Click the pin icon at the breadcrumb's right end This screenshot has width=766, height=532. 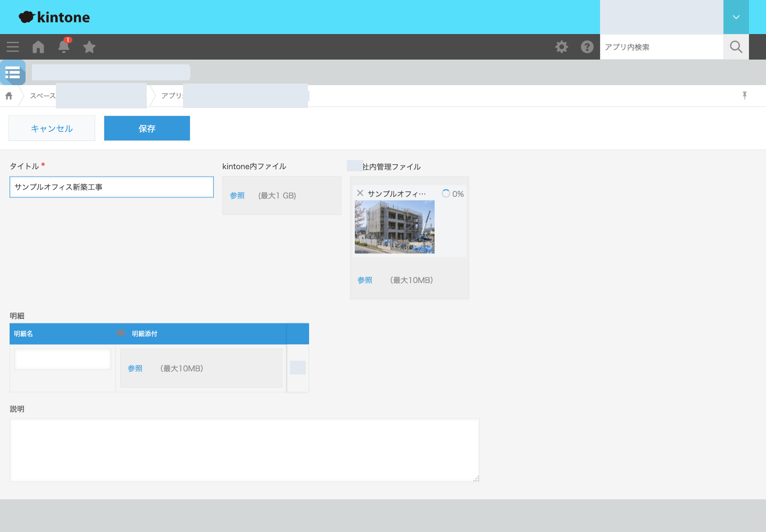point(745,95)
